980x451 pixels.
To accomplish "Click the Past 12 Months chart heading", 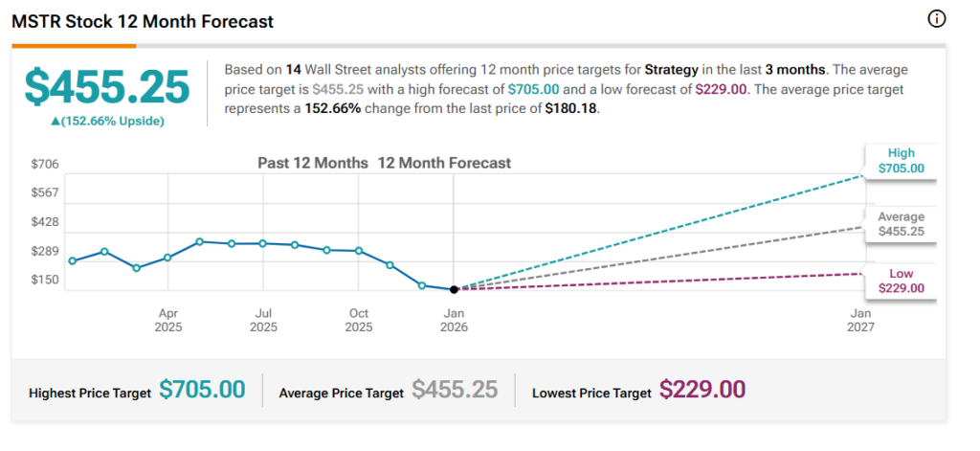I will coord(313,163).
